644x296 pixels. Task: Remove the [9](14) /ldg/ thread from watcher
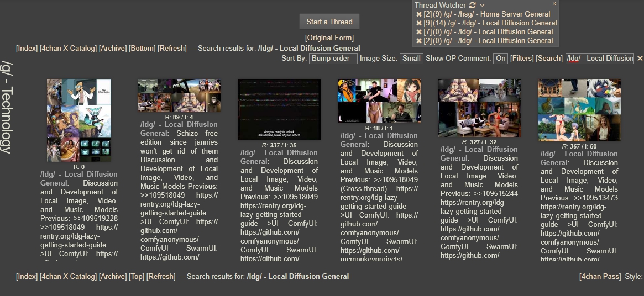coord(419,23)
